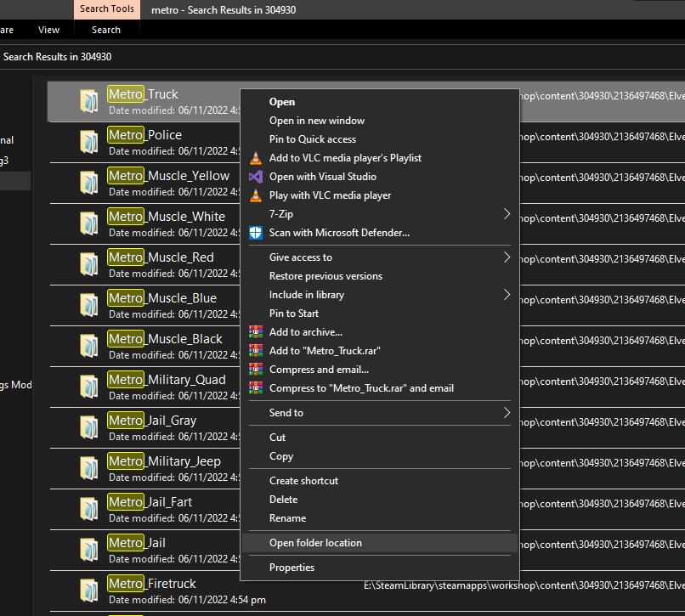Click the Metro_Military_Quad folder icon

89,387
